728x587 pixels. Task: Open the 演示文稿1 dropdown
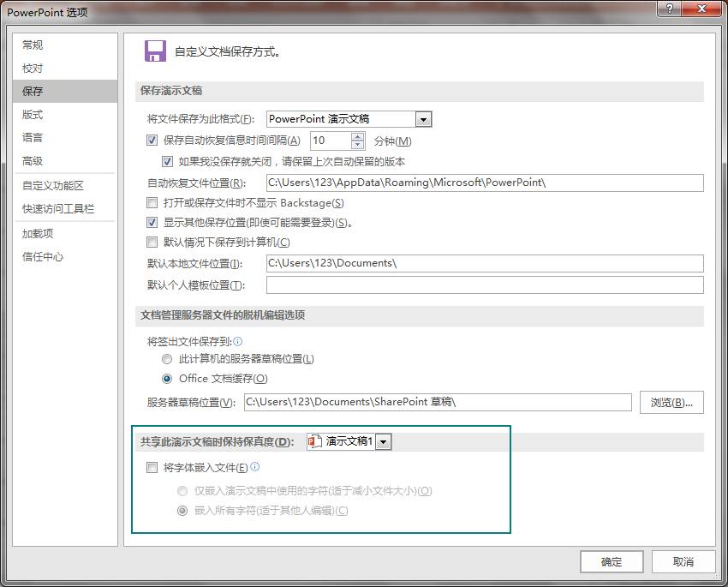(x=383, y=441)
